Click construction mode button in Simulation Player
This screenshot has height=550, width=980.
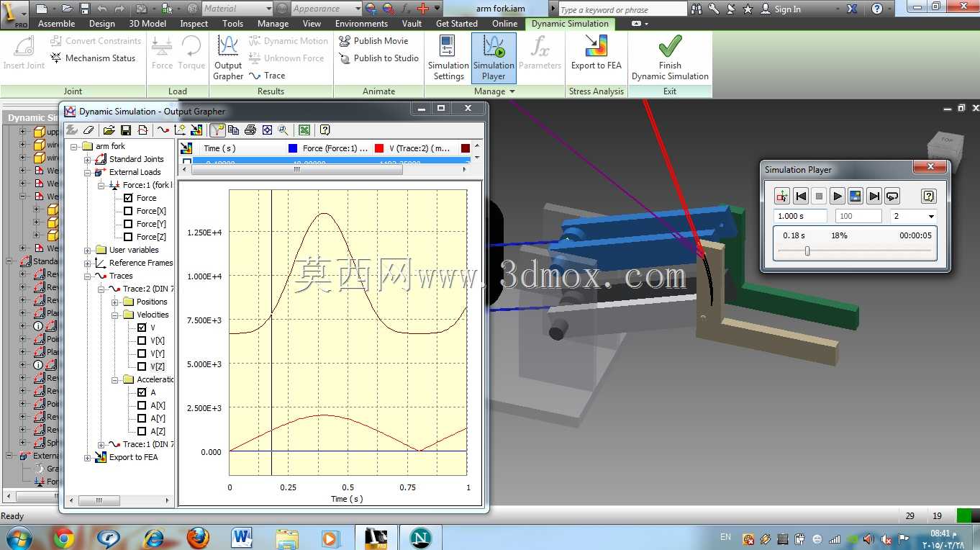click(782, 196)
